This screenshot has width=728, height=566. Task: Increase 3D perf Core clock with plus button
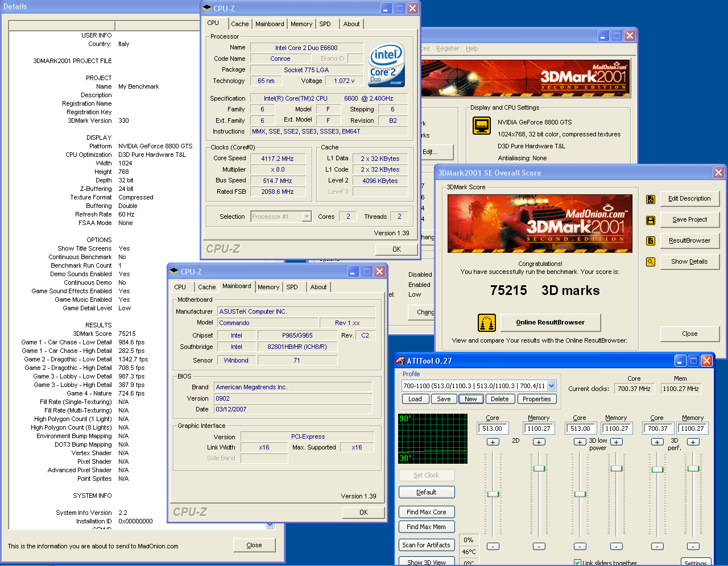(x=657, y=442)
